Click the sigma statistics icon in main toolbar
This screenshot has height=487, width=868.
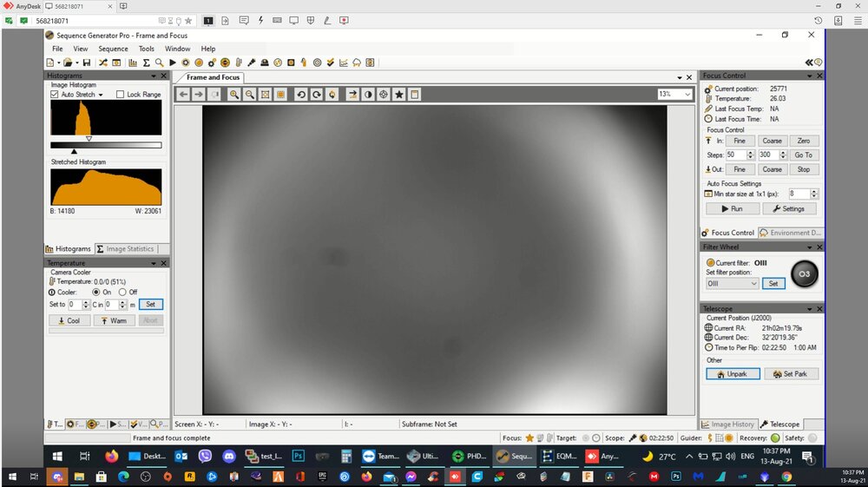coord(147,63)
